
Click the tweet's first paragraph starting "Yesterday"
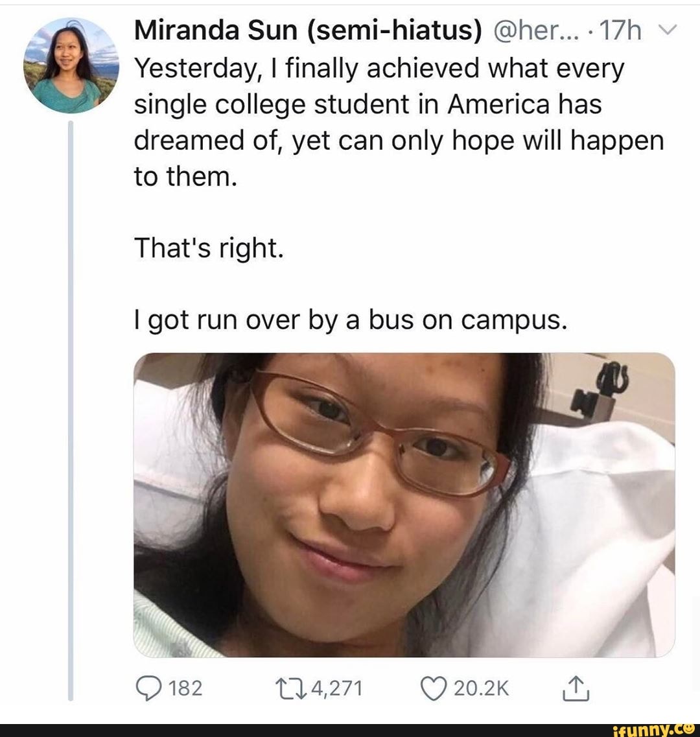click(x=389, y=123)
